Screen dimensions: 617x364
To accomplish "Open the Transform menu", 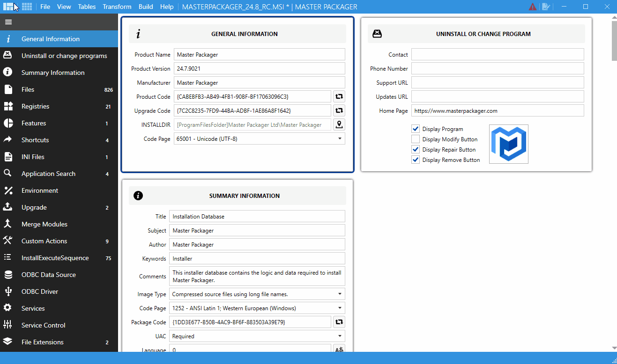I will pos(117,7).
